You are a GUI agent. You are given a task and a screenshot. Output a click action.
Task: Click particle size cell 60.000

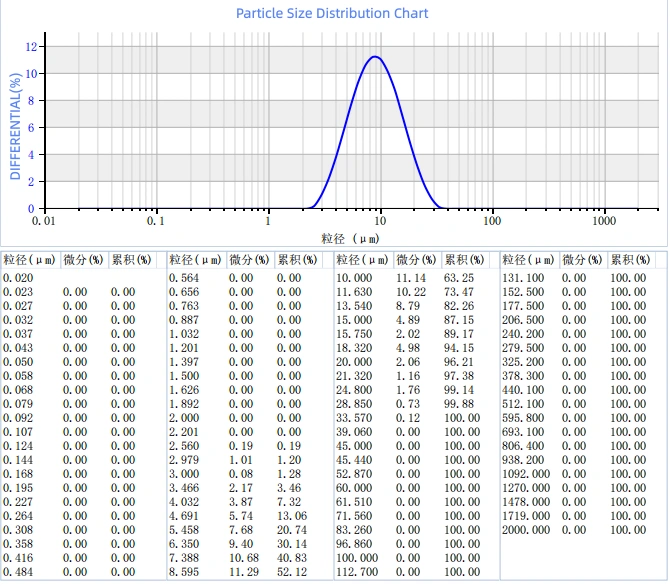[354, 488]
